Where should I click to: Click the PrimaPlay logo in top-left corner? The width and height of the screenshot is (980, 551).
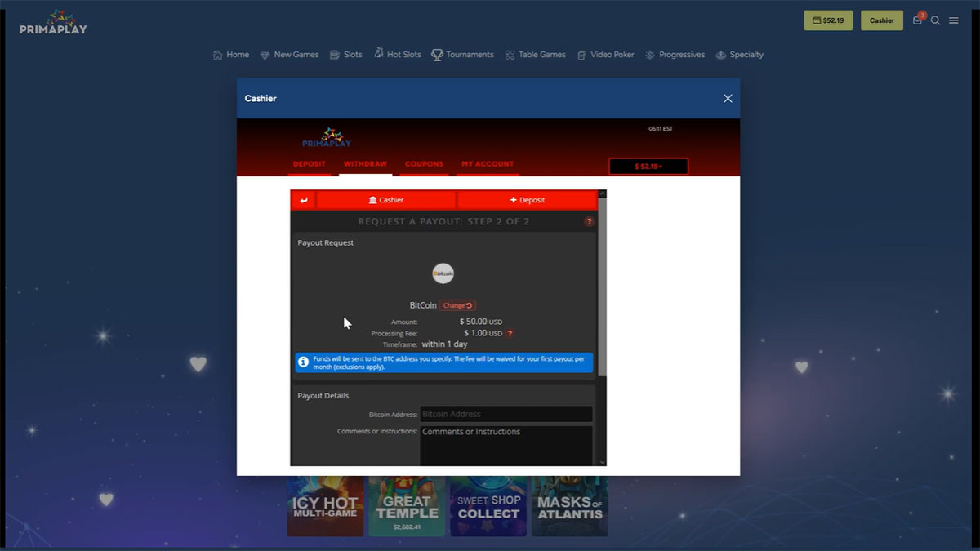point(54,22)
